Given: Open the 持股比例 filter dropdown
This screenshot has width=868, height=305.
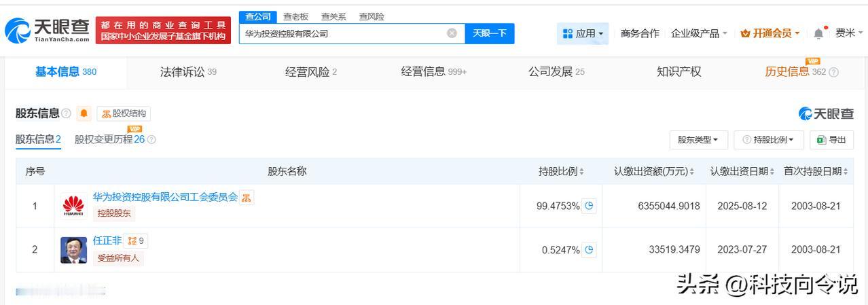Looking at the screenshot, I should click(x=769, y=140).
